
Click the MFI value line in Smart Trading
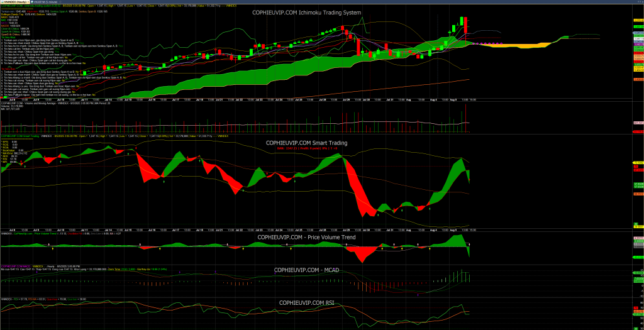pyautogui.click(x=9, y=162)
